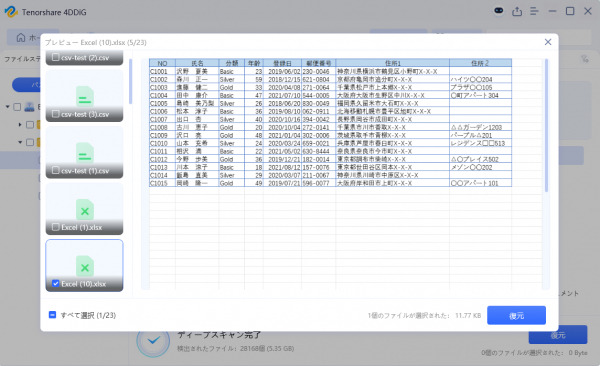Image resolution: width=600 pixels, height=366 pixels.
Task: Collapse the expanded second folder arrow
Action: click(x=20, y=142)
